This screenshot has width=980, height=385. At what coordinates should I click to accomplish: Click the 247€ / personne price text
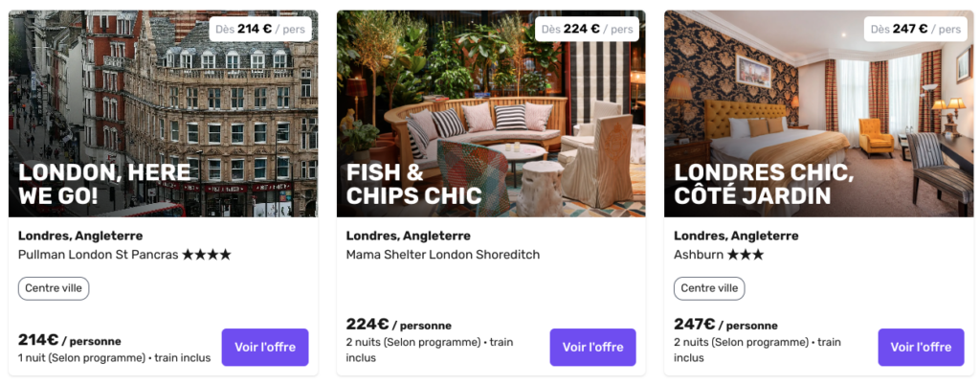(725, 325)
